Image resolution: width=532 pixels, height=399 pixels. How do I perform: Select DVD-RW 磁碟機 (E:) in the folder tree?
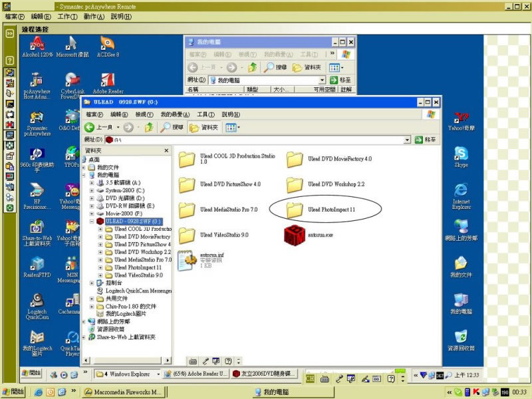[130, 206]
